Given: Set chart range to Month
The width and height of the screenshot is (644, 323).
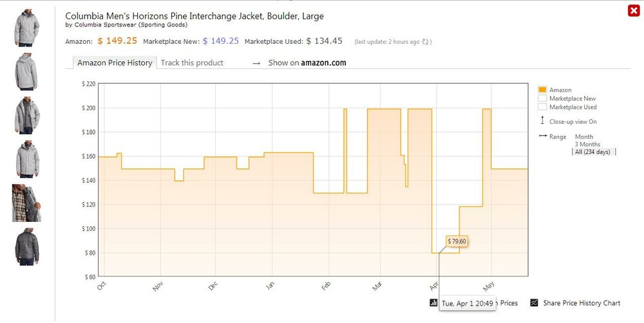Looking at the screenshot, I should coord(584,137).
